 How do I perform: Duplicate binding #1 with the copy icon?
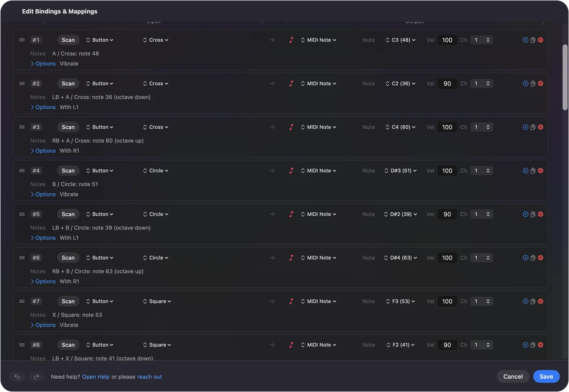(x=533, y=40)
